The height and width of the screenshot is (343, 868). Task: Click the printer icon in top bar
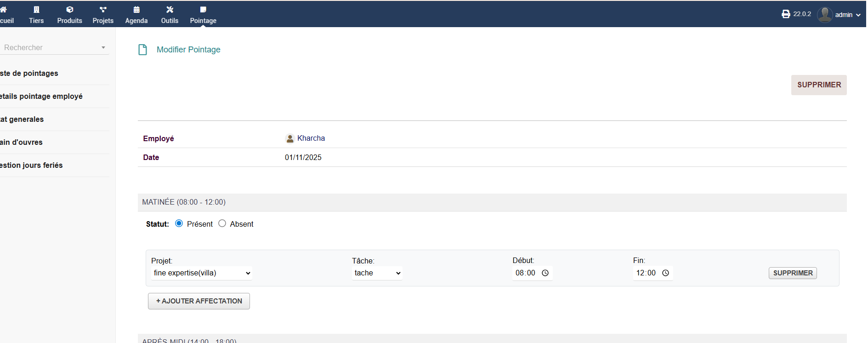[x=786, y=14]
